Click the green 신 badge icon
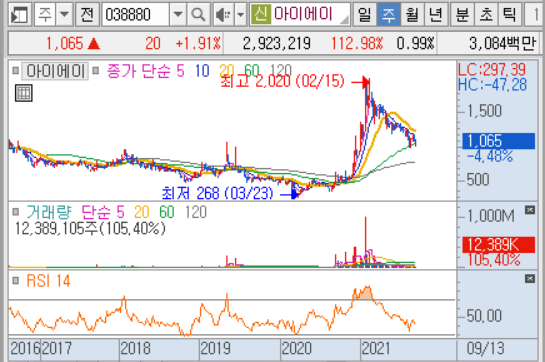 261,14
